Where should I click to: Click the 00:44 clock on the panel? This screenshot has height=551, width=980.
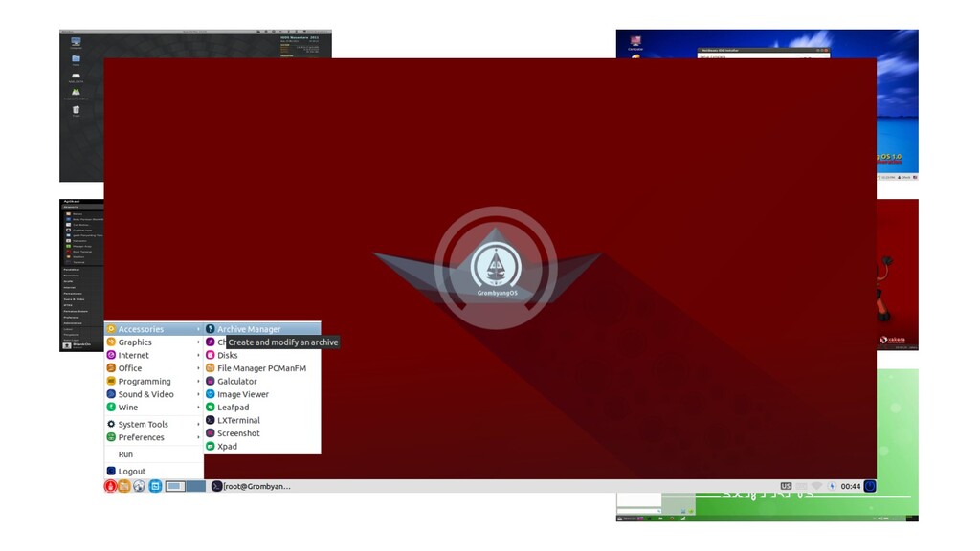tap(850, 486)
